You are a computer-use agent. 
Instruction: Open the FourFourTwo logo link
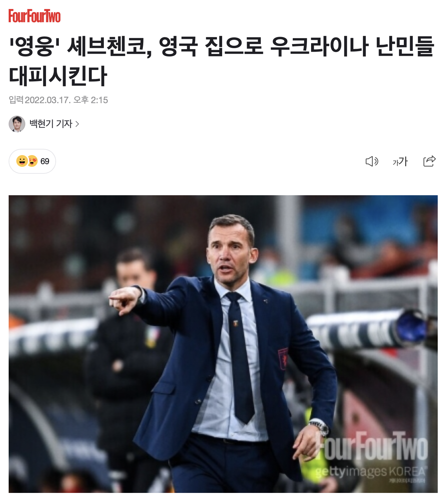coord(35,16)
